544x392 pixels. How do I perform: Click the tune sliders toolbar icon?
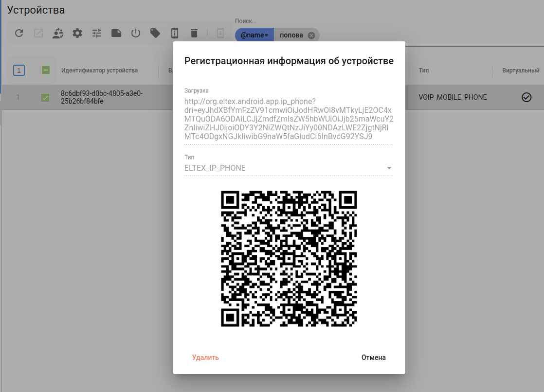click(97, 33)
